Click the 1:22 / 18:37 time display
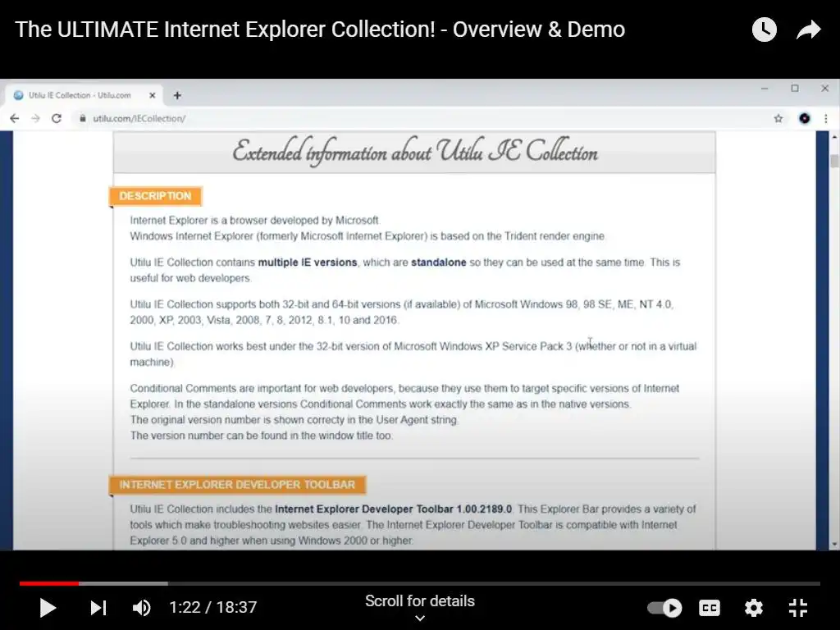The width and height of the screenshot is (840, 630). click(212, 608)
